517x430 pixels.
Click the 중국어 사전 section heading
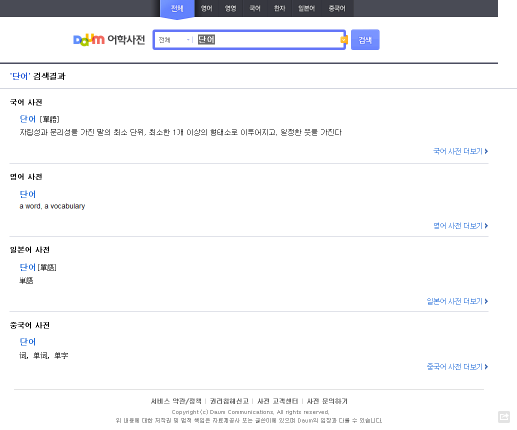point(30,325)
